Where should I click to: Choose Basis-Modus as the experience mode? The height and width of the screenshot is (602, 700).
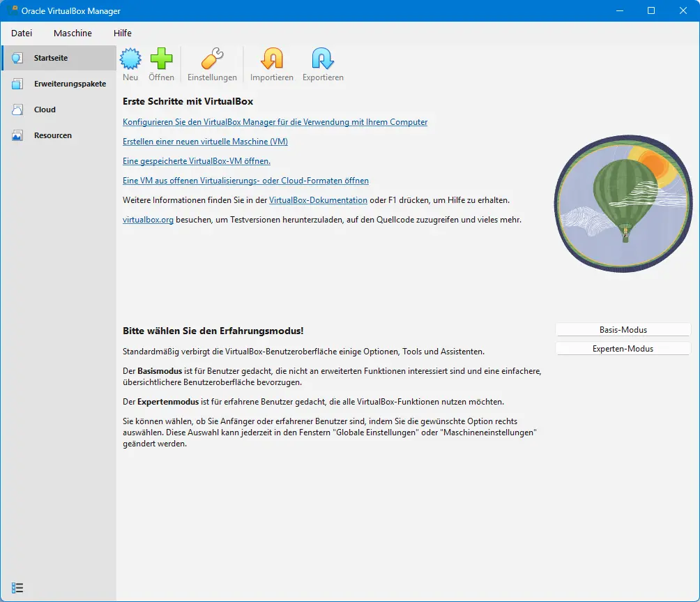(623, 329)
